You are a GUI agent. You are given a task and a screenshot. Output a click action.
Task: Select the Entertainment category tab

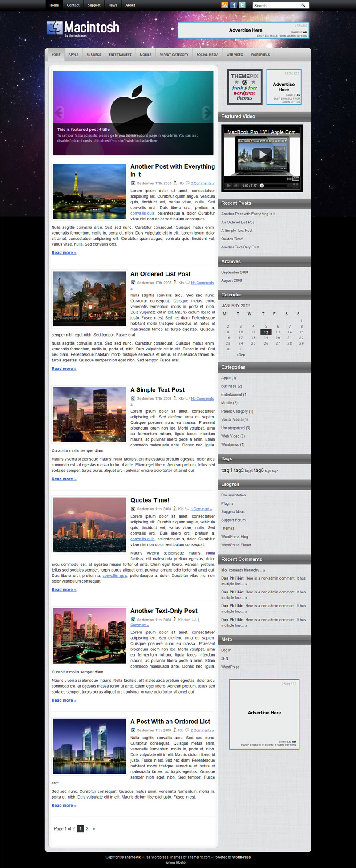point(120,55)
